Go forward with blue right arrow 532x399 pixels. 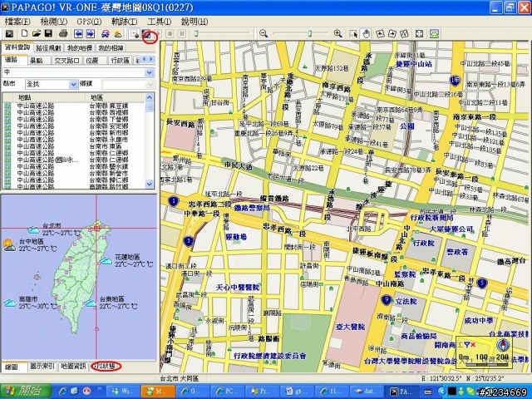(x=91, y=33)
